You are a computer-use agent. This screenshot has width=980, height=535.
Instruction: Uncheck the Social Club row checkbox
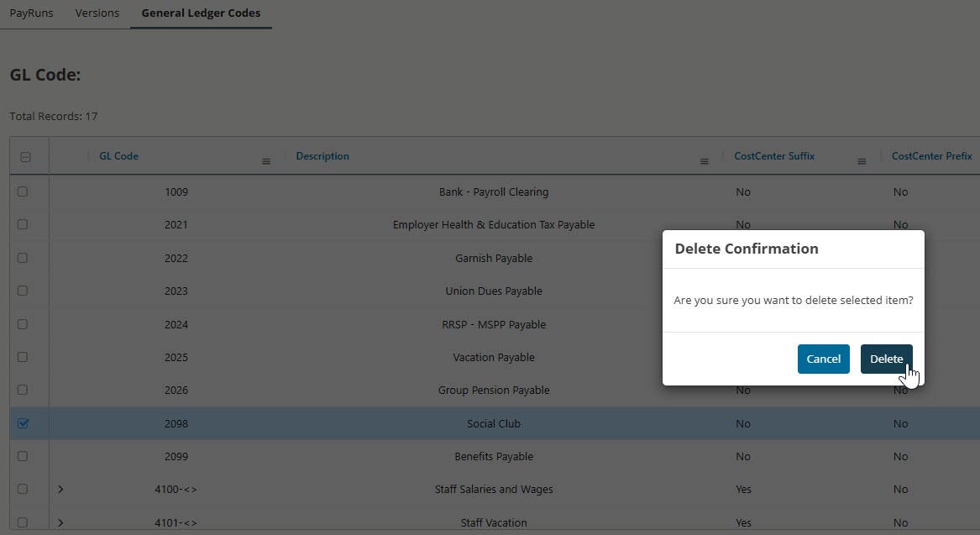[24, 423]
